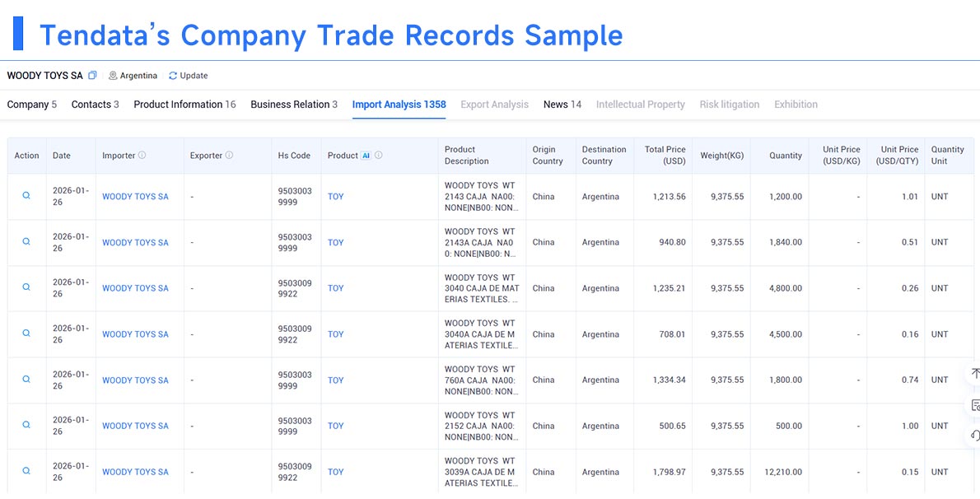The image size is (980, 499).
Task: Open the Company 5 tab
Action: 32,105
